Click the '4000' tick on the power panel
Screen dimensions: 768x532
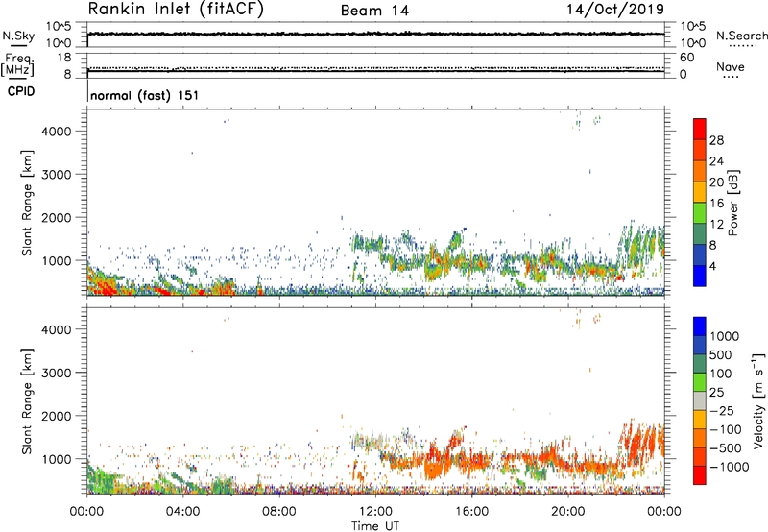tap(56, 132)
